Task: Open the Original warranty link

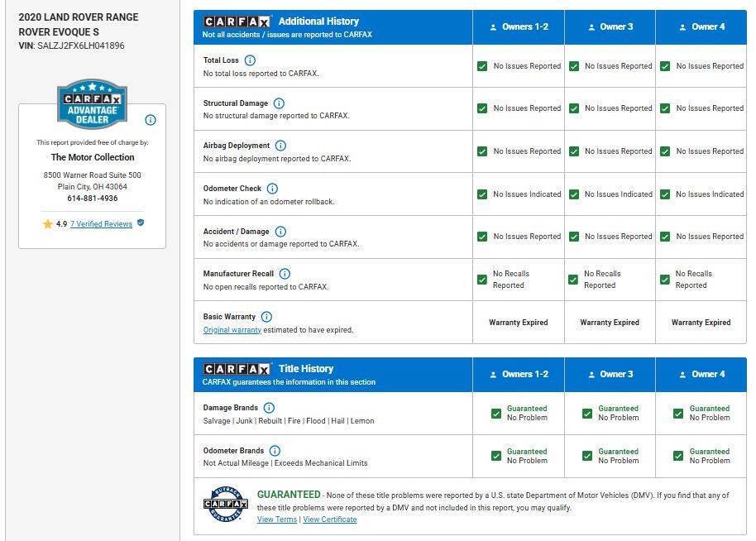Action: (x=232, y=330)
